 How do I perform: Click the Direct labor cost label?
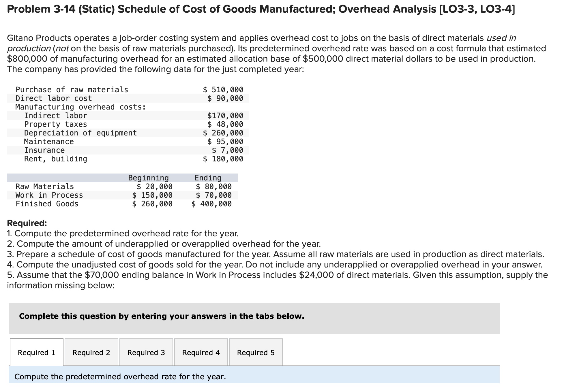pyautogui.click(x=54, y=98)
